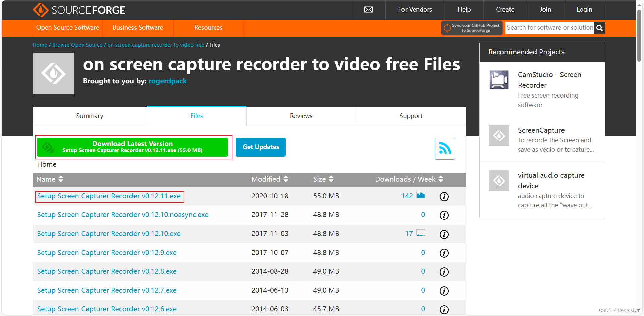Download Setup Screen Capturer Recorder v0.12.11.exe
The height and width of the screenshot is (316, 644).
click(109, 196)
